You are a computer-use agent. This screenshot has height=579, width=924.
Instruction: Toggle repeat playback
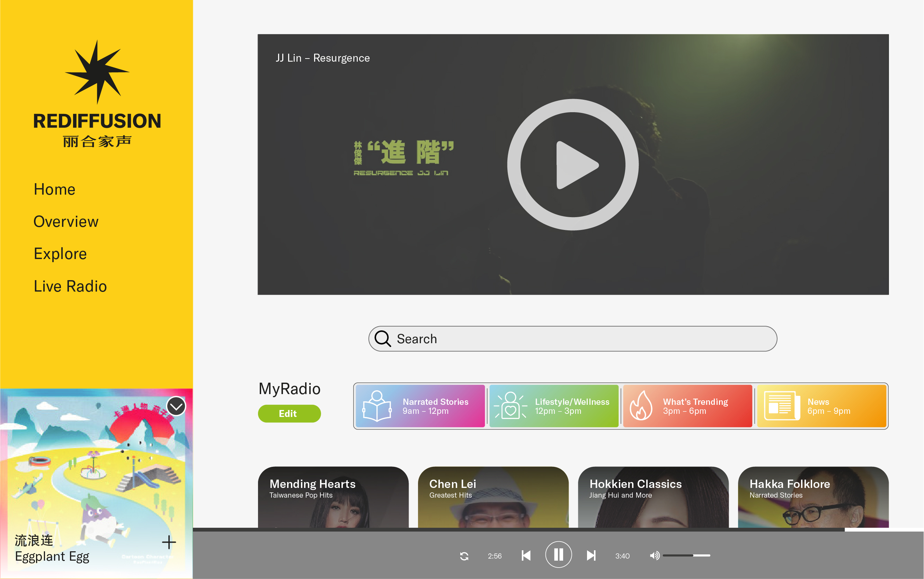coord(464,556)
